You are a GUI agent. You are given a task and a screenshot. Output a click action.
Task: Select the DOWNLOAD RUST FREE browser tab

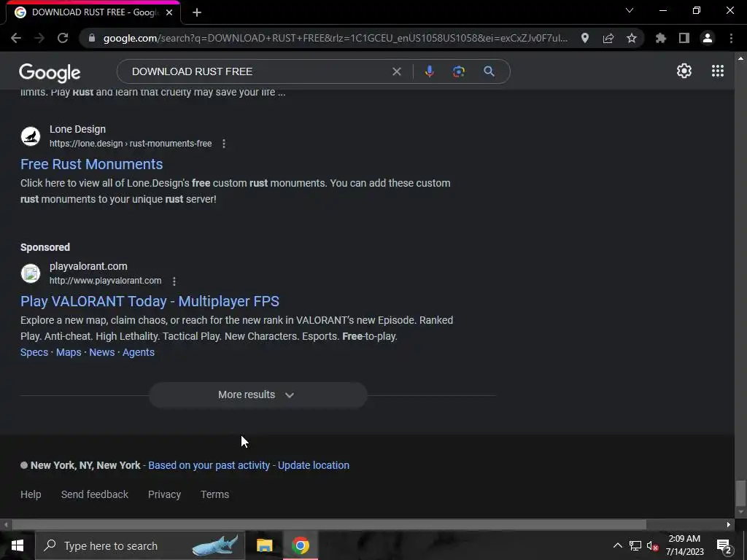93,12
